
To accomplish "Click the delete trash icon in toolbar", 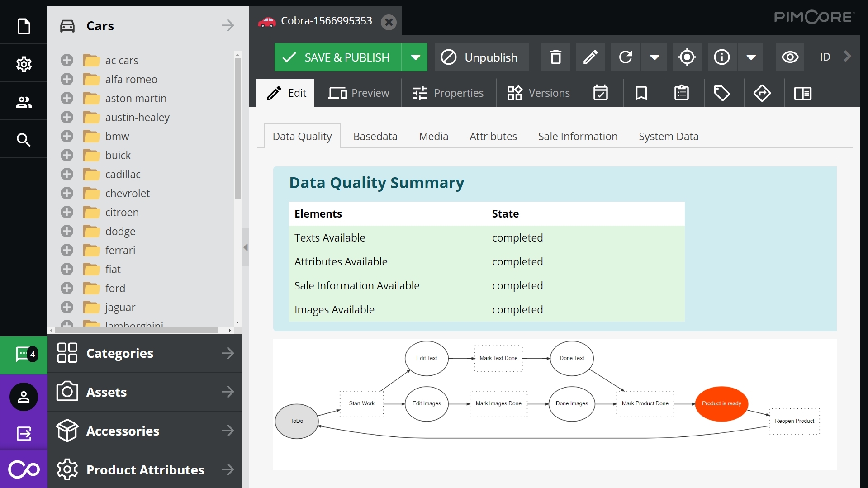I will (x=555, y=57).
